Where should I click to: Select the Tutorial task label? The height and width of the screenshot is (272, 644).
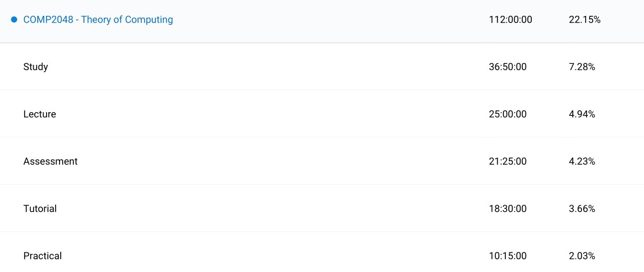(x=40, y=208)
